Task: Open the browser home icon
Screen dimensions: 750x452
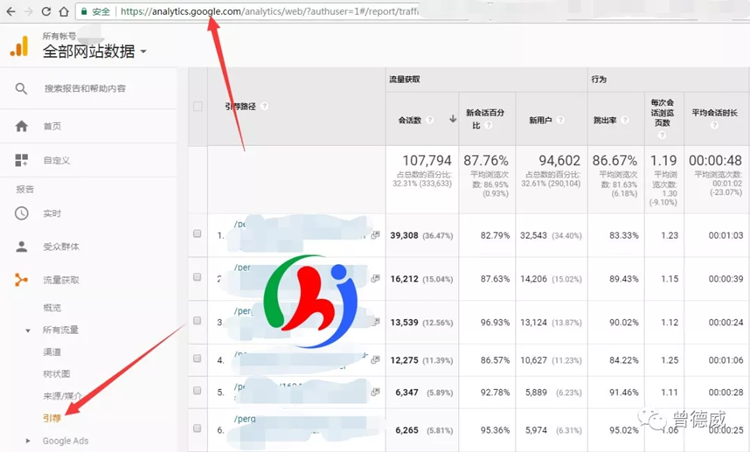Action: (64, 11)
